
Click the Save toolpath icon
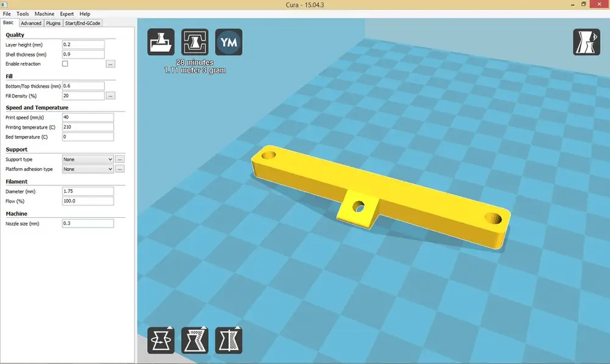(195, 42)
